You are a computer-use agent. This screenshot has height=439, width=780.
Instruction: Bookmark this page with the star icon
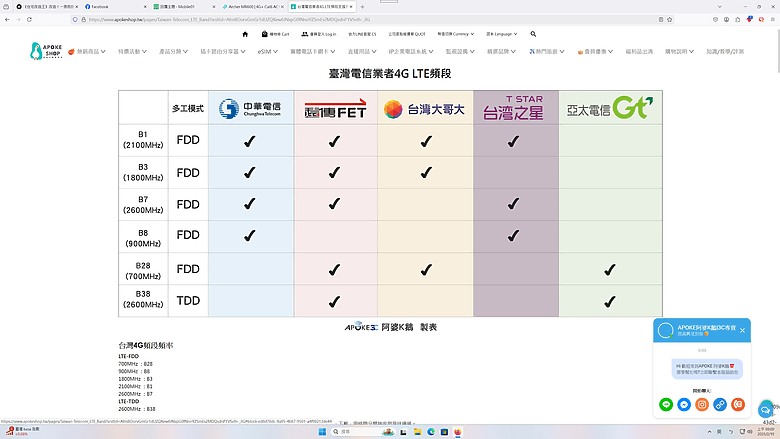point(670,19)
